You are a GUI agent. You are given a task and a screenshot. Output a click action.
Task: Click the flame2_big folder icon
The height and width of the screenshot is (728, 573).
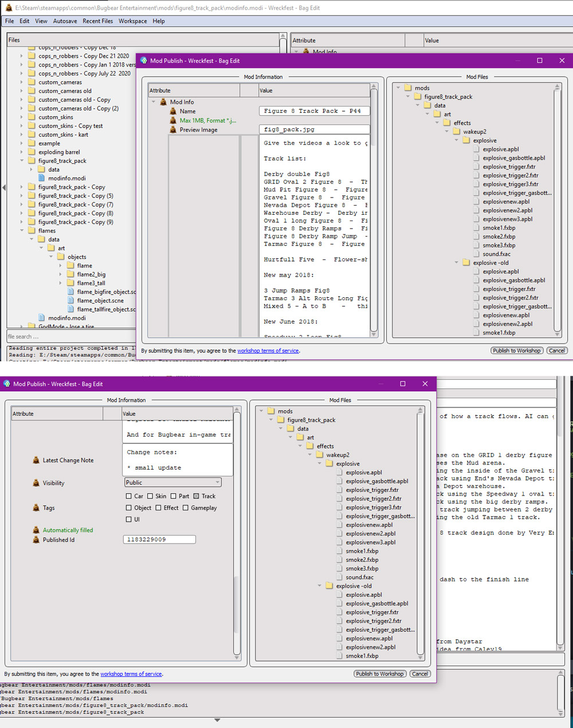coord(71,274)
